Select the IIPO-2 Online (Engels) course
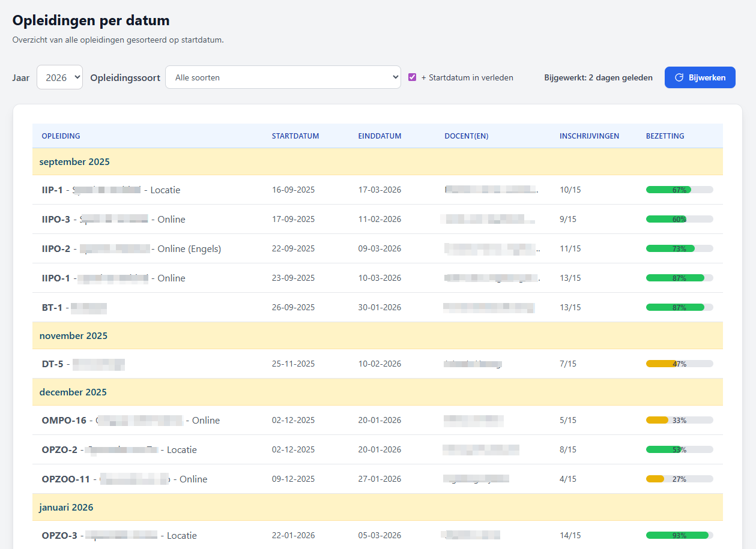This screenshot has width=756, height=549. click(131, 249)
